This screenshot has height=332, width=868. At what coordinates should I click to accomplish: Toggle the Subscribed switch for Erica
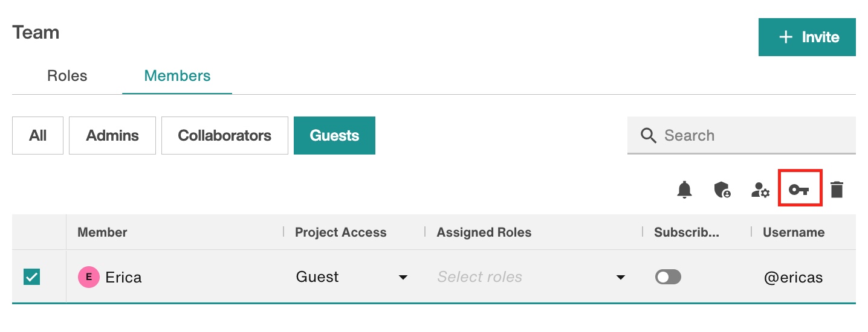(668, 277)
